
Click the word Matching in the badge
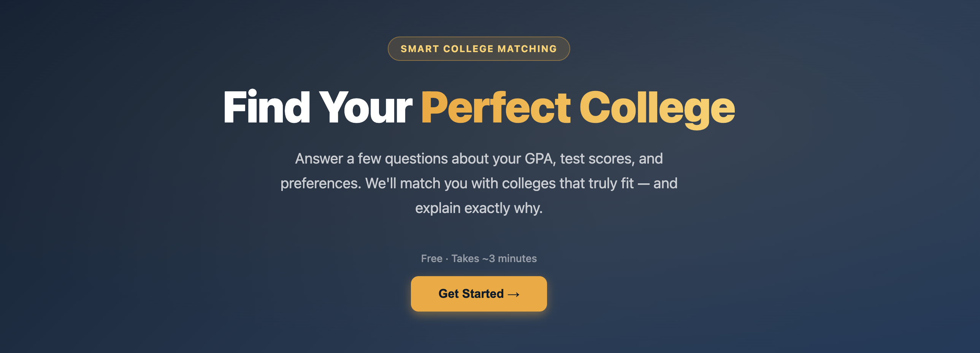[528, 48]
